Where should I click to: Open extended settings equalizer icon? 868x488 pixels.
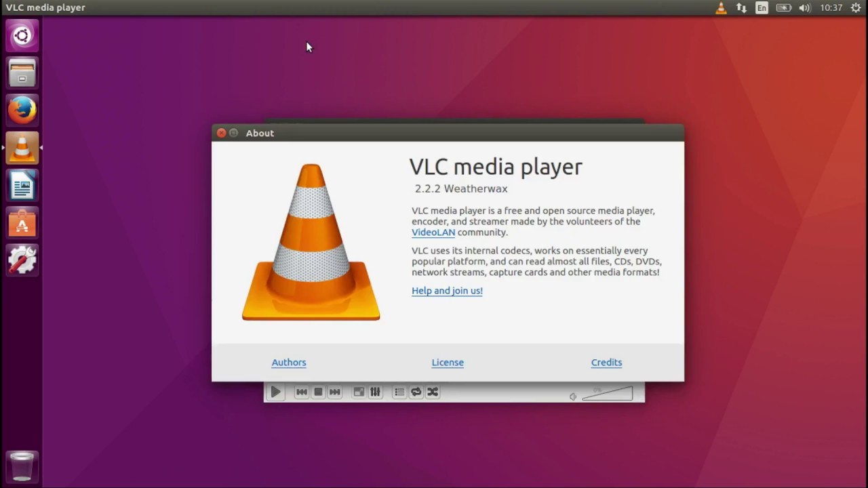tap(375, 392)
